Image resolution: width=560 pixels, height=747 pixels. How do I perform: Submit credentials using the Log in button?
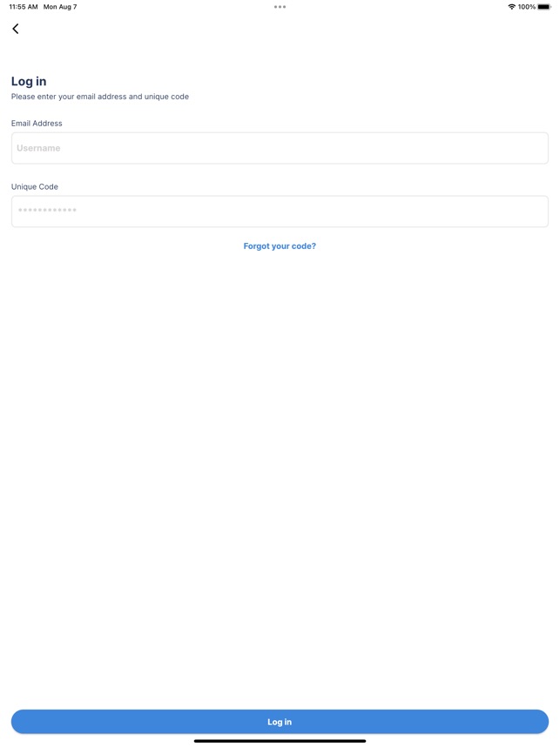click(280, 721)
